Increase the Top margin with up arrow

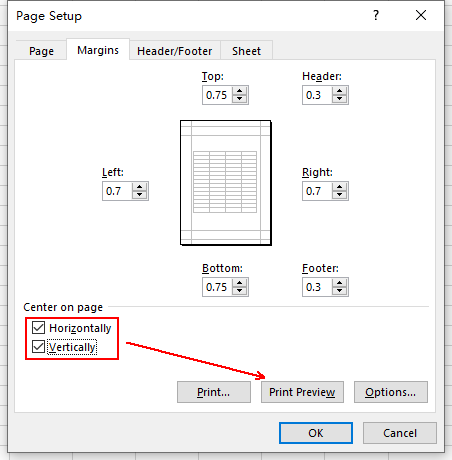click(x=239, y=91)
